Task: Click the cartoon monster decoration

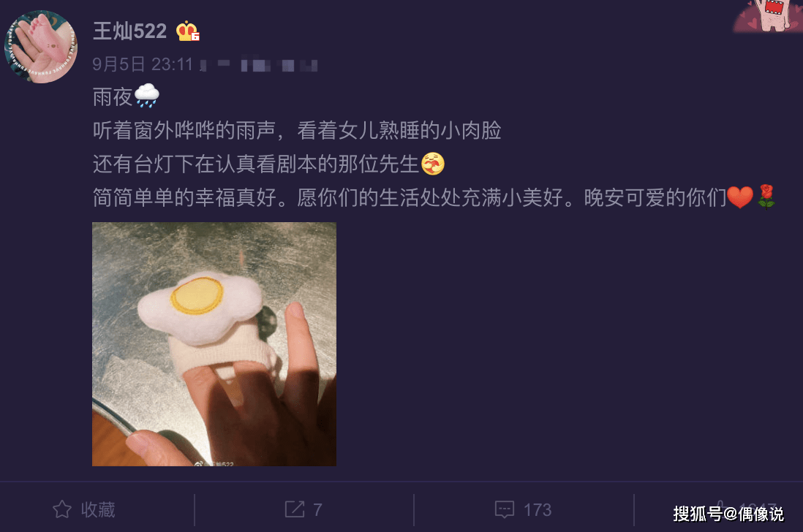Action: 767,16
